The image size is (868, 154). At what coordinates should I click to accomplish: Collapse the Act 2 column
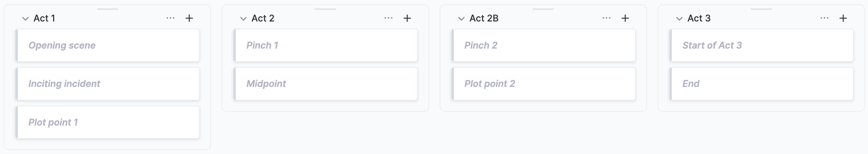click(243, 19)
